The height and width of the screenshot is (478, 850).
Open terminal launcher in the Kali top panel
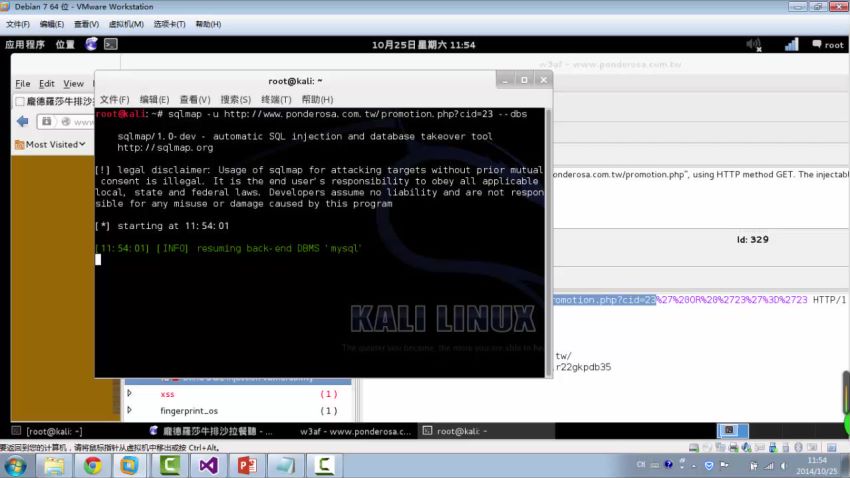[x=111, y=44]
